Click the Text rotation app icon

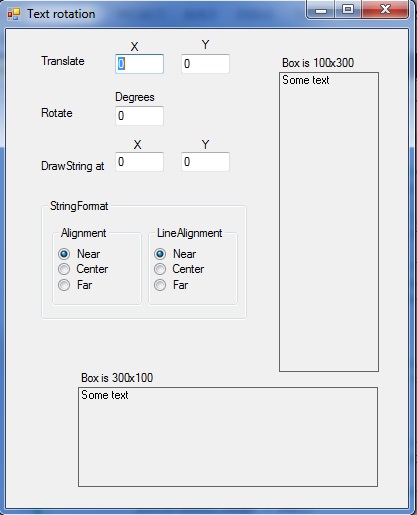pyautogui.click(x=14, y=14)
